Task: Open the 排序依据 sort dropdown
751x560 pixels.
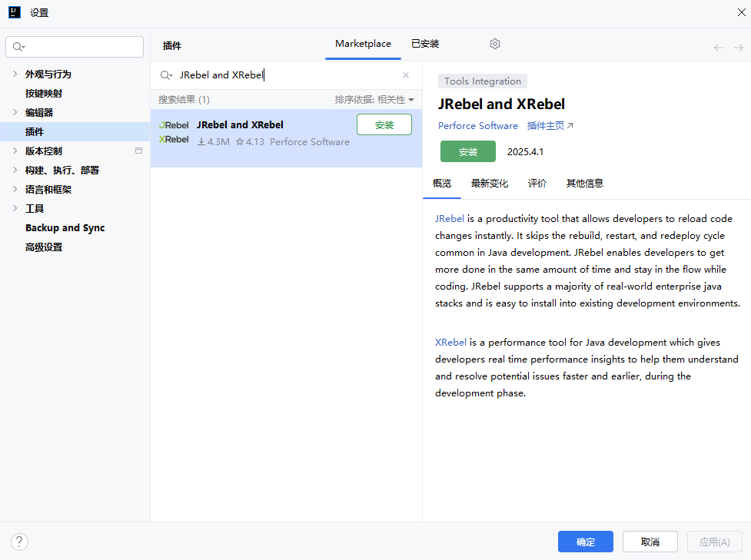Action: pos(374,100)
